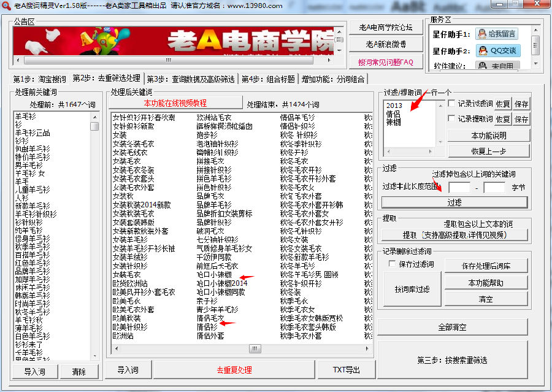
Task: Click the 老A电商学院 banner image
Action: (174, 41)
